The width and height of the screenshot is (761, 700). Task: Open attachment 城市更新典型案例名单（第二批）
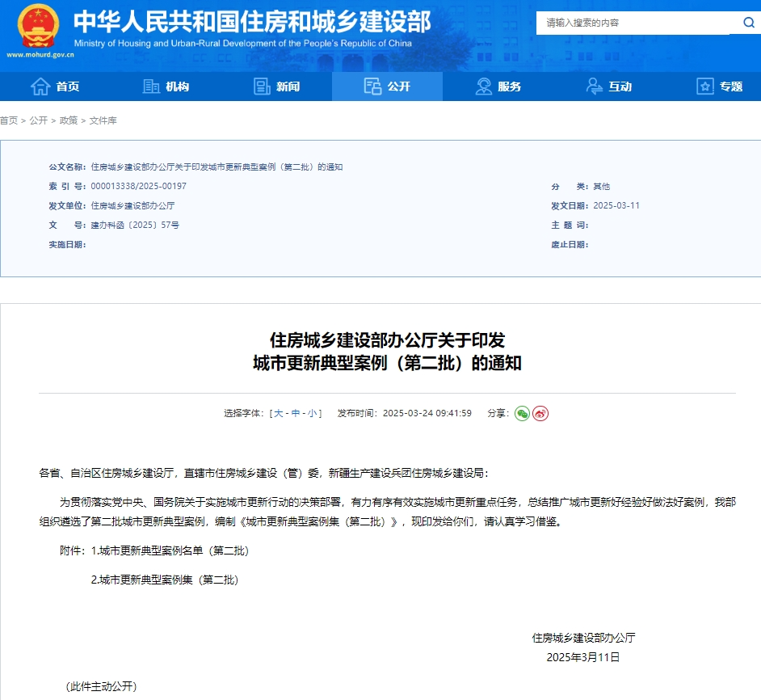[x=170, y=550]
